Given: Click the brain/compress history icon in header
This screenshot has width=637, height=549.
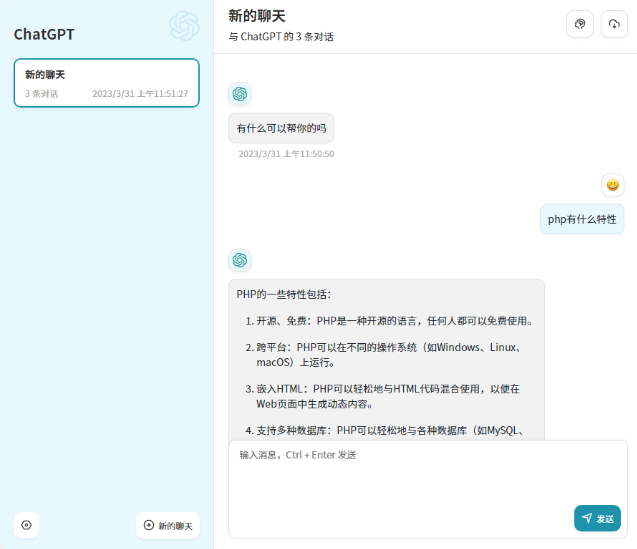Looking at the screenshot, I should (x=580, y=24).
